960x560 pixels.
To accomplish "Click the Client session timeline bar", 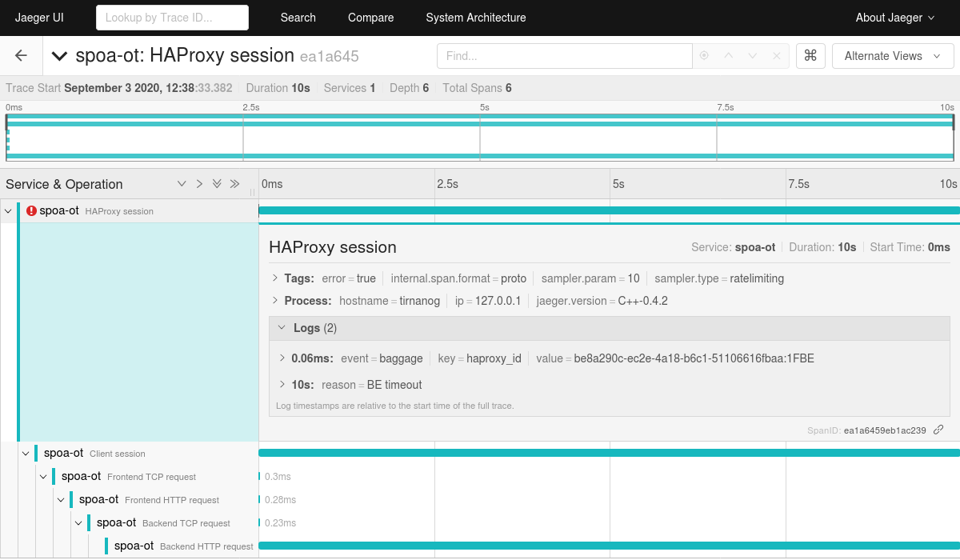I will pos(609,453).
